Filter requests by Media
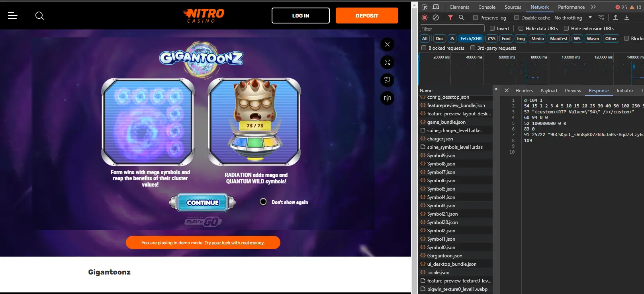This screenshot has height=294, width=644. pos(537,39)
